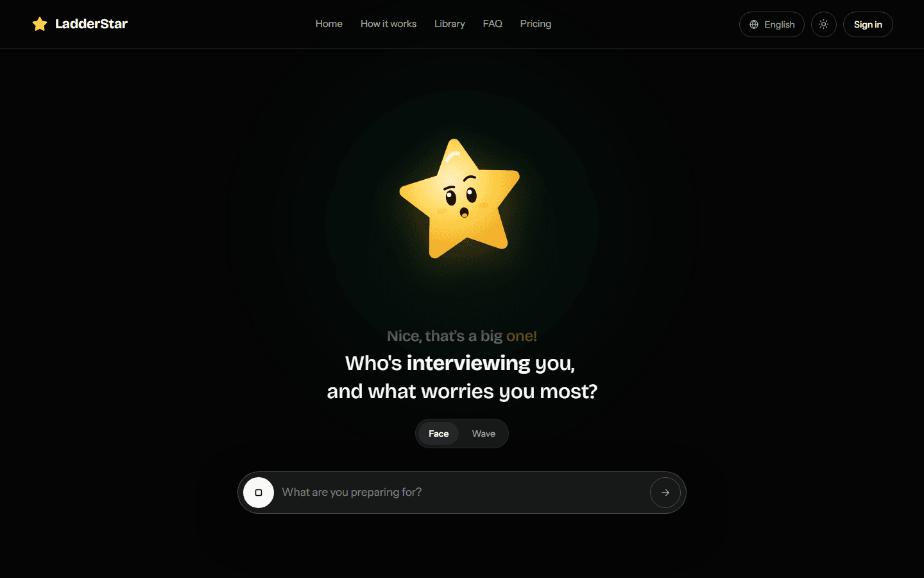Open the Home page link

click(329, 24)
